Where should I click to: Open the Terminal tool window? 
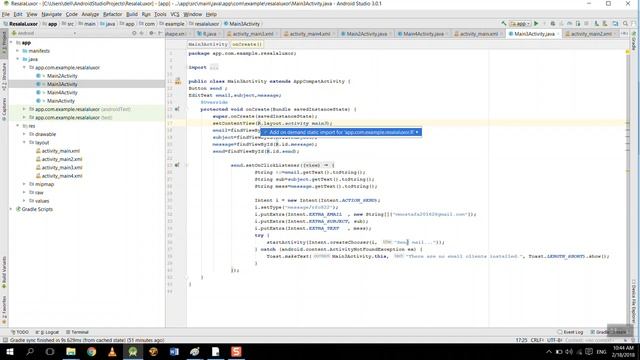coord(77,332)
